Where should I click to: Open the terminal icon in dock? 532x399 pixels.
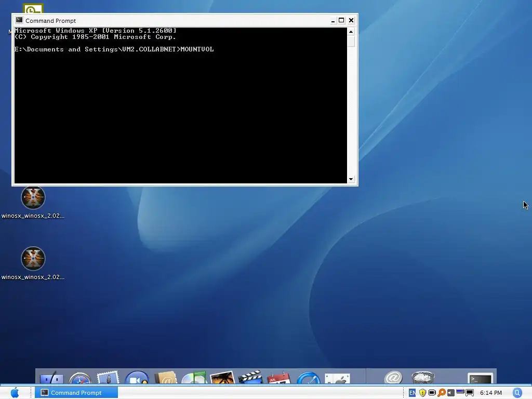click(x=480, y=378)
